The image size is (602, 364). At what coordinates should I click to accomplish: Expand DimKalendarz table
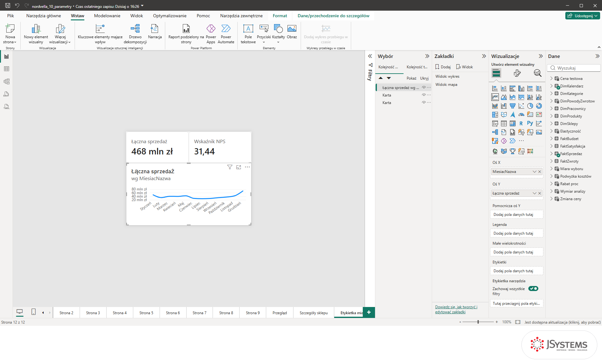[552, 86]
